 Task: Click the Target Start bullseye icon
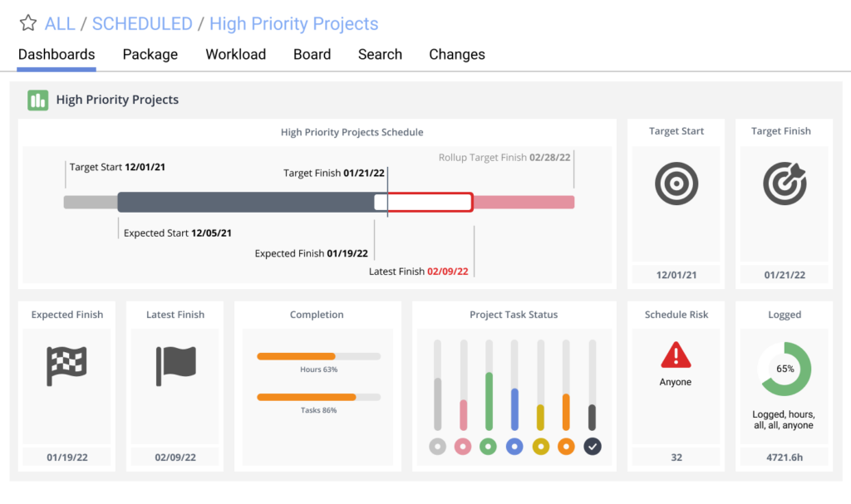(676, 183)
